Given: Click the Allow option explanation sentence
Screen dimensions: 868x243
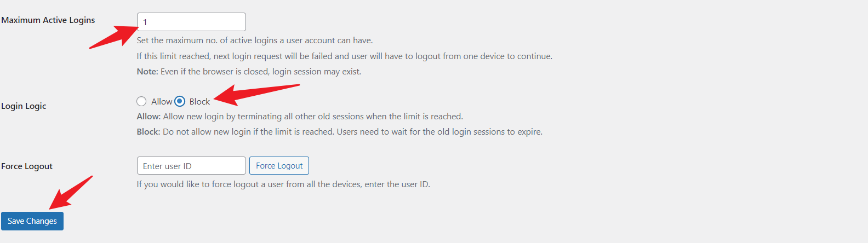Looking at the screenshot, I should 299,117.
